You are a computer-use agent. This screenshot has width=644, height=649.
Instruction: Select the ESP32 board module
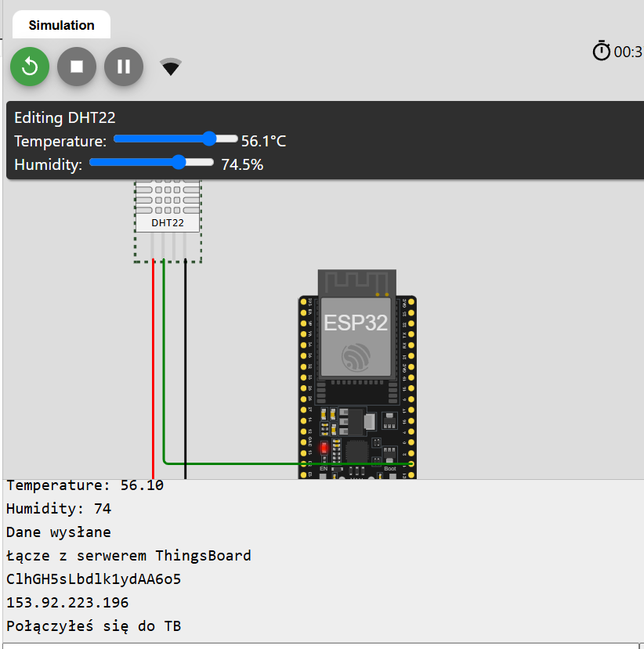[357, 374]
